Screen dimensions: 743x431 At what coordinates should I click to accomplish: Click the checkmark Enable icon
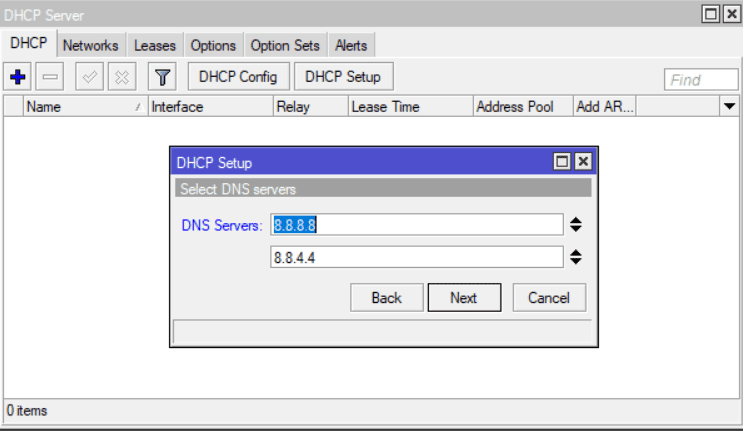(90, 76)
